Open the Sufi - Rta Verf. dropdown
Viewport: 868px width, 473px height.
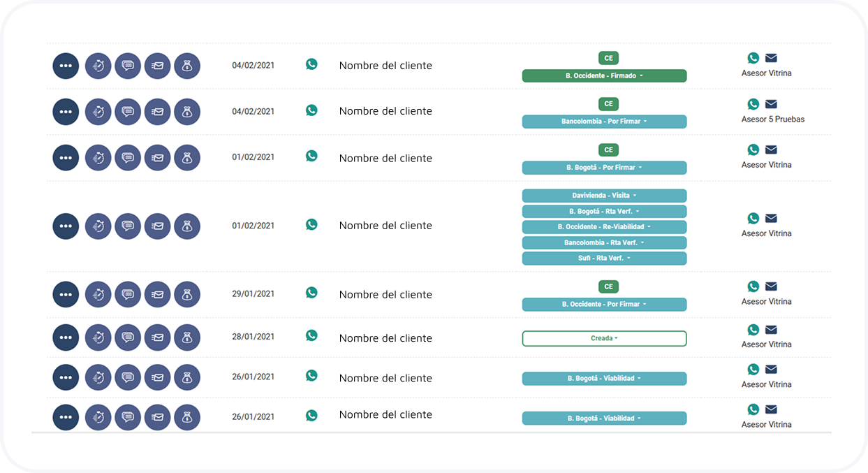click(604, 259)
